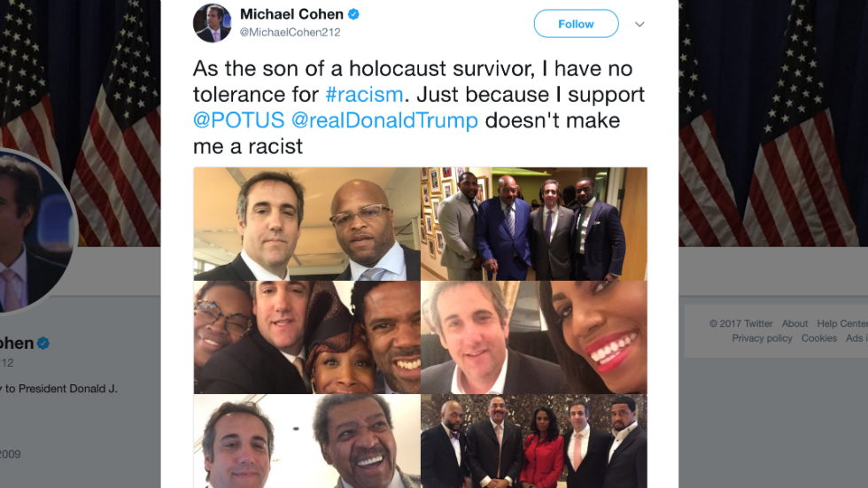Image resolution: width=868 pixels, height=488 pixels.
Task: Click the Follow button
Action: coord(576,24)
